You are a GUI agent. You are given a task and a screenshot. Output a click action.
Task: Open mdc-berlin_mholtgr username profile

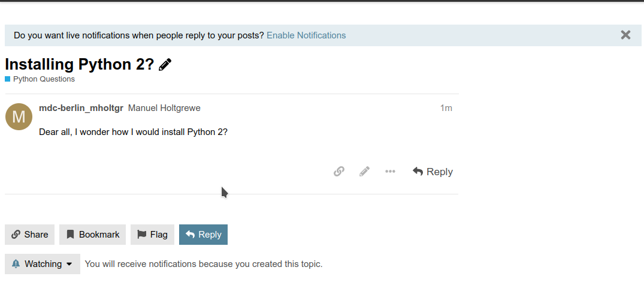(x=81, y=108)
